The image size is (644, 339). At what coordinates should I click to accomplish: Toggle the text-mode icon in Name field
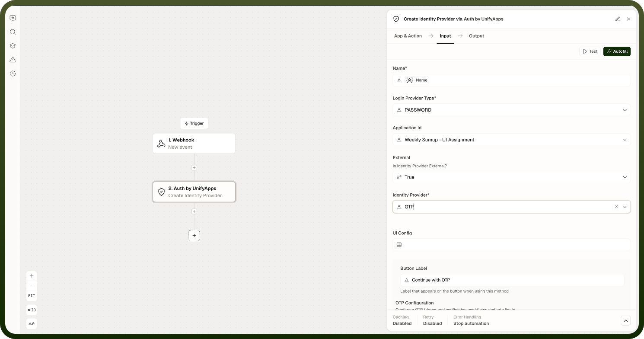399,80
